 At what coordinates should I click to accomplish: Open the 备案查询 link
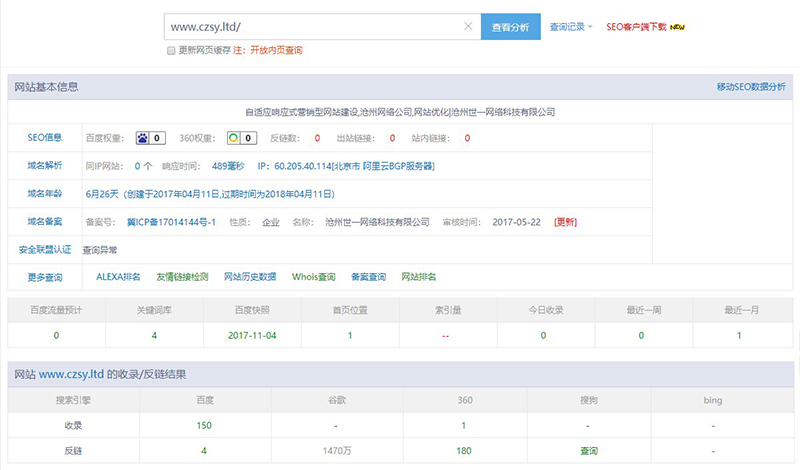(368, 277)
